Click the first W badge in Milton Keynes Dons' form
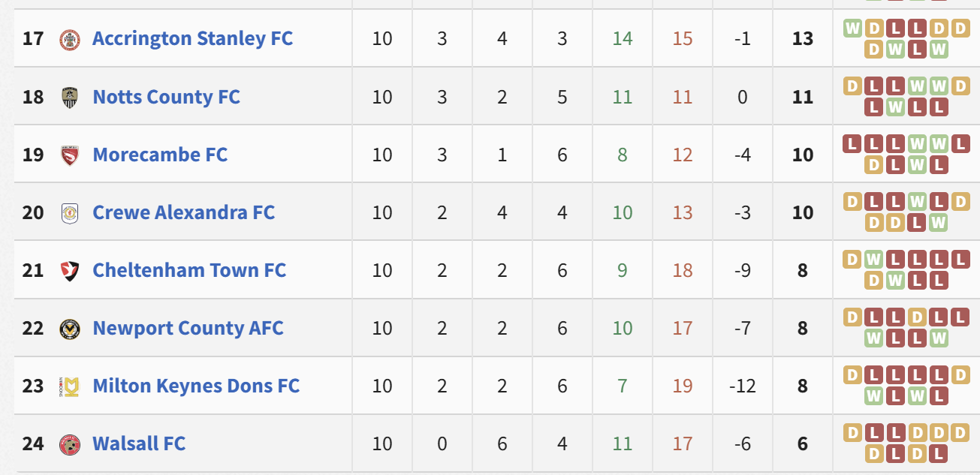This screenshot has height=475, width=980. tap(873, 395)
